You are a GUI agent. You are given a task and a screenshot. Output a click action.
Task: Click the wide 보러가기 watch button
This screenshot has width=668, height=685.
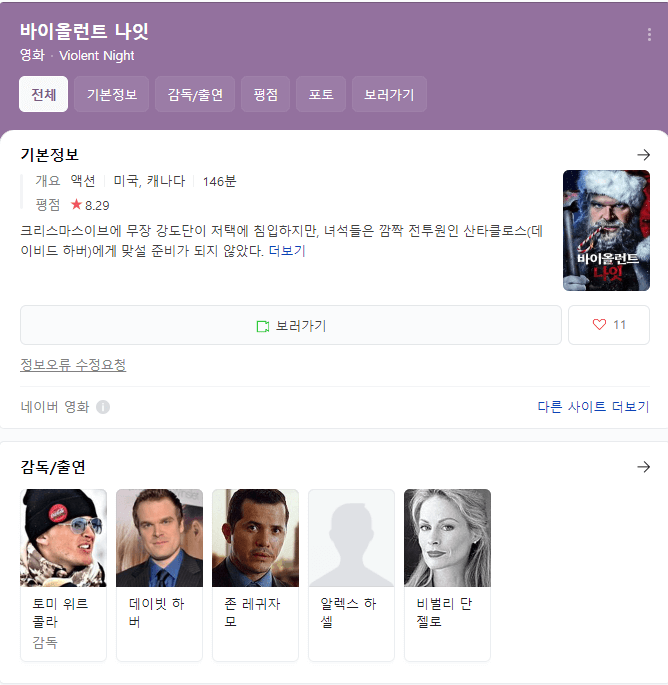291,325
